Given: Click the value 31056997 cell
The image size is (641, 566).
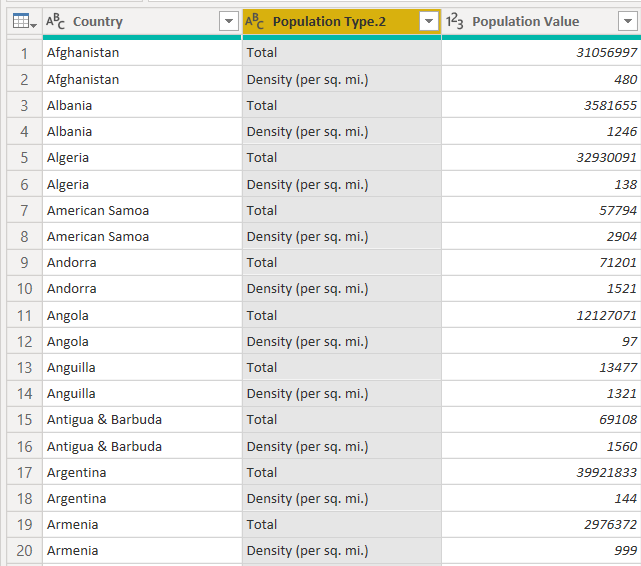Looking at the screenshot, I should [541, 53].
